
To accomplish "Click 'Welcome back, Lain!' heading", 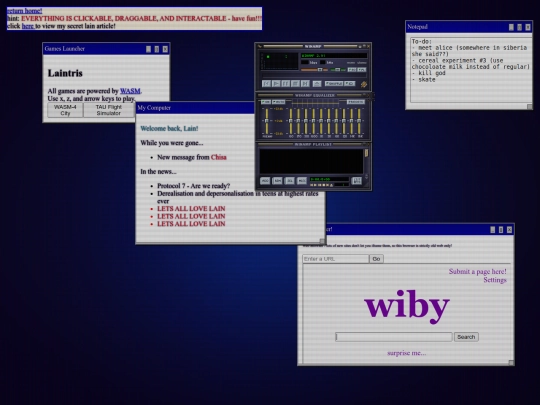I will pyautogui.click(x=169, y=128).
